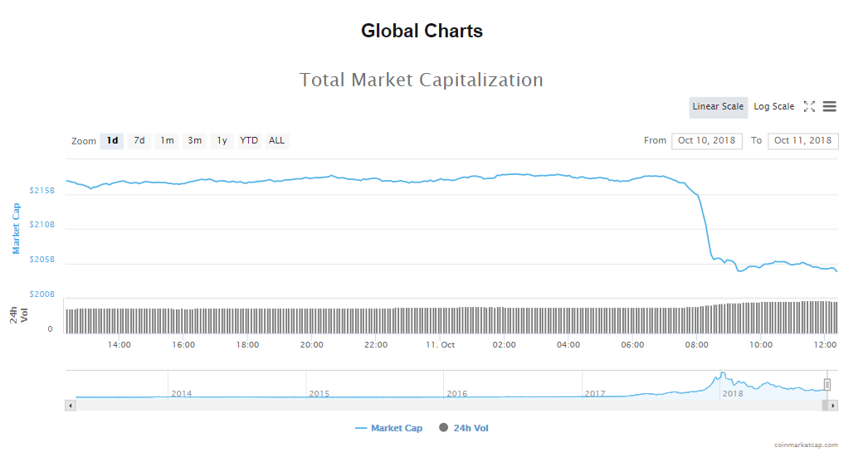Click the navigator range handle near 2018
This screenshot has width=868, height=462.
coord(827,384)
